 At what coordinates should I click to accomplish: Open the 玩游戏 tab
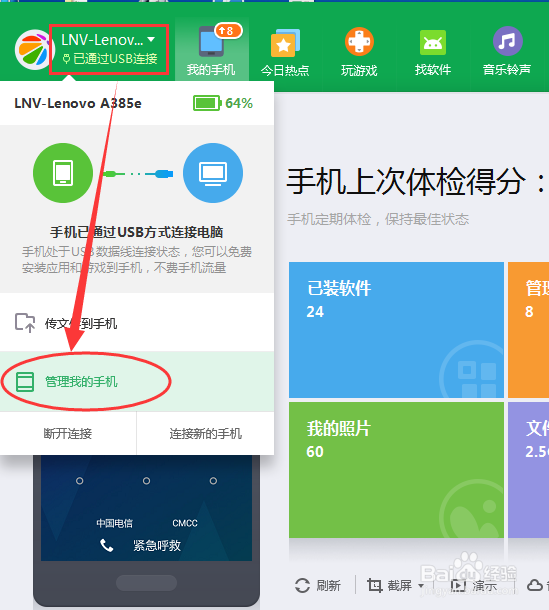359,52
